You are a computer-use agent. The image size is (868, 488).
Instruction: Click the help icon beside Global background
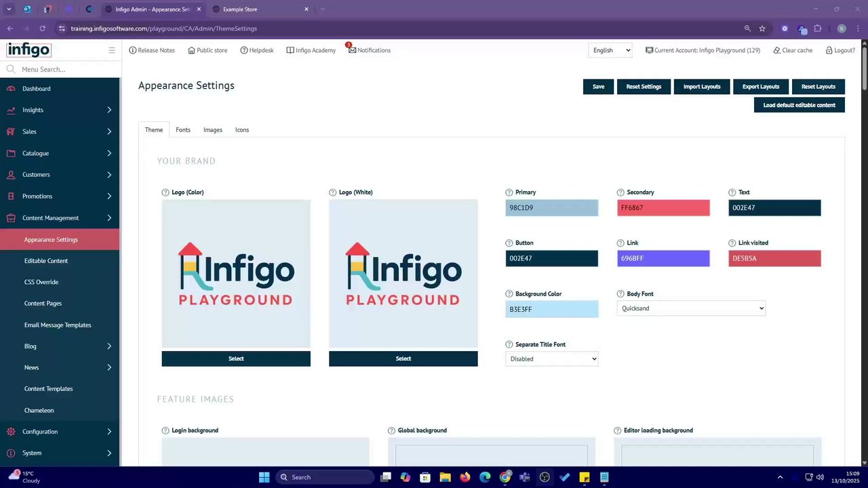tap(391, 430)
